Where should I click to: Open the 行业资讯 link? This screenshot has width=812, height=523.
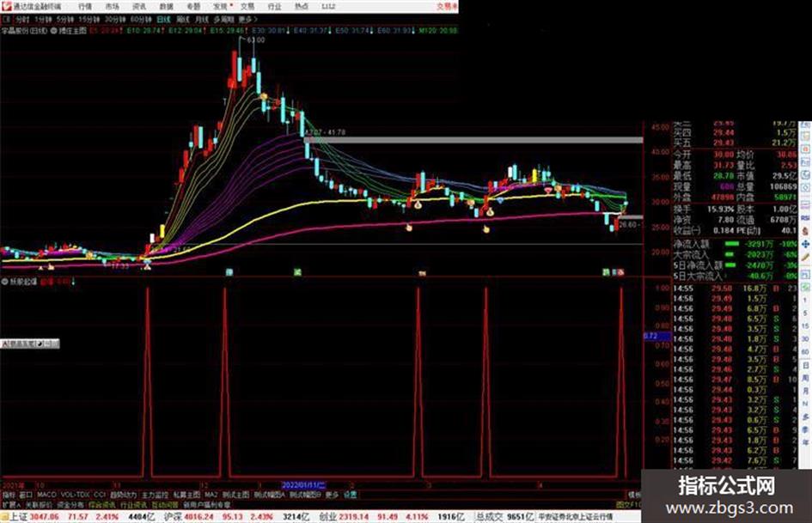pyautogui.click(x=133, y=504)
